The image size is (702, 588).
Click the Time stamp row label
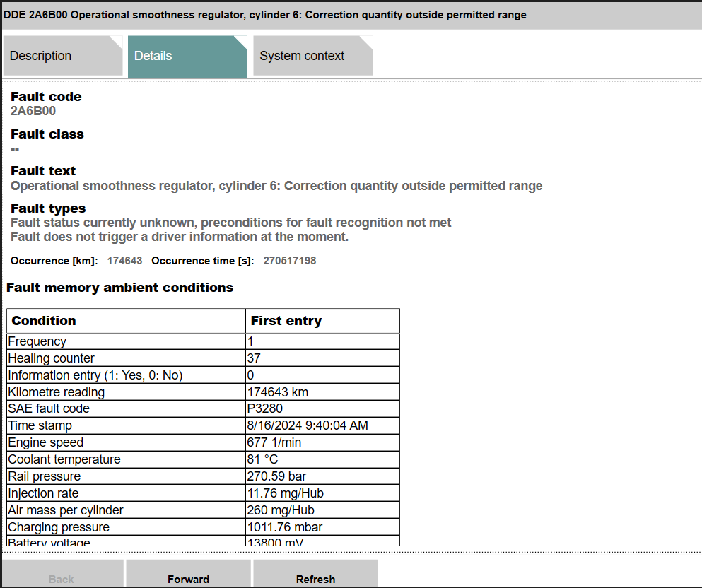pos(40,425)
